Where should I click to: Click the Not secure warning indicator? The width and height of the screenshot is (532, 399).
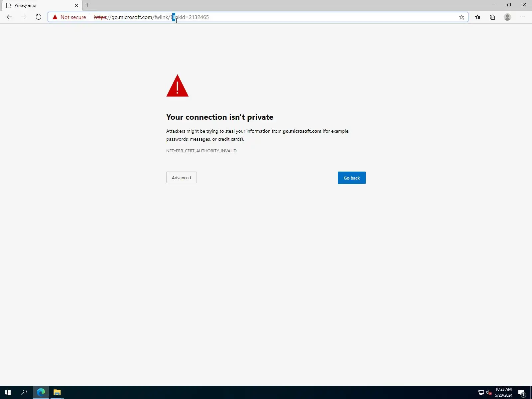[x=69, y=17]
